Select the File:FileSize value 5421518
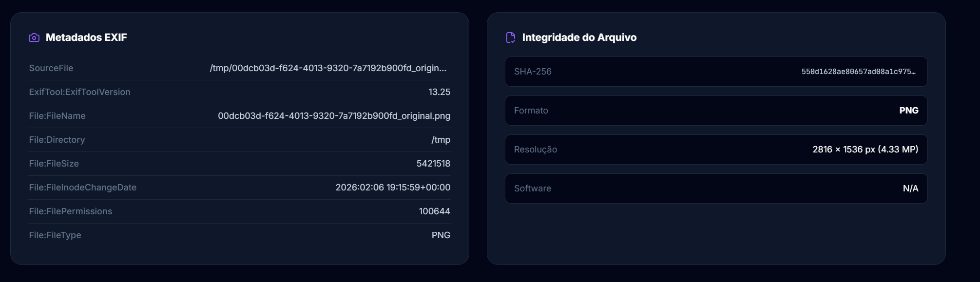Screen dimensions: 980x282 434,163
